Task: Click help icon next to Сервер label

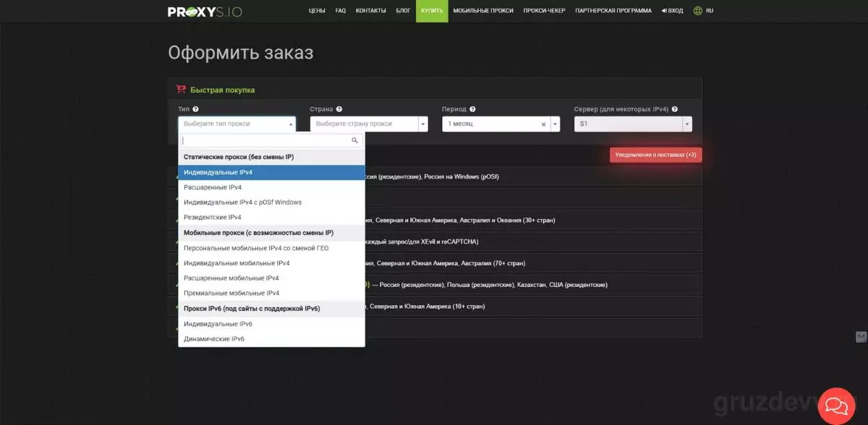Action: pos(675,109)
